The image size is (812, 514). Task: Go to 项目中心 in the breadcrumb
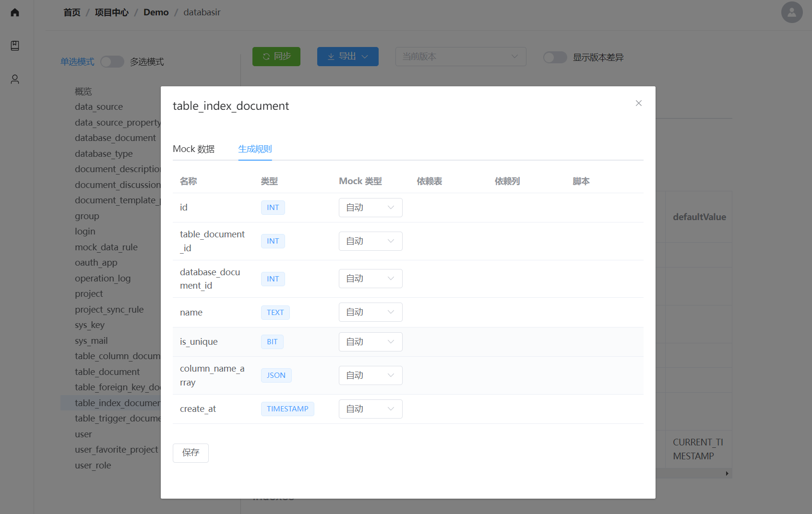111,12
